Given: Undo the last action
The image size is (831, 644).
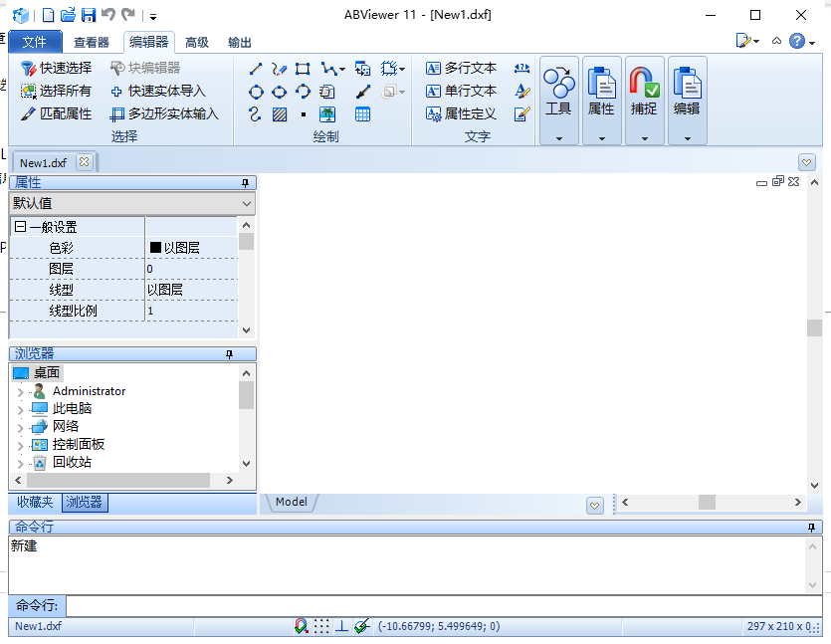Looking at the screenshot, I should 108,14.
